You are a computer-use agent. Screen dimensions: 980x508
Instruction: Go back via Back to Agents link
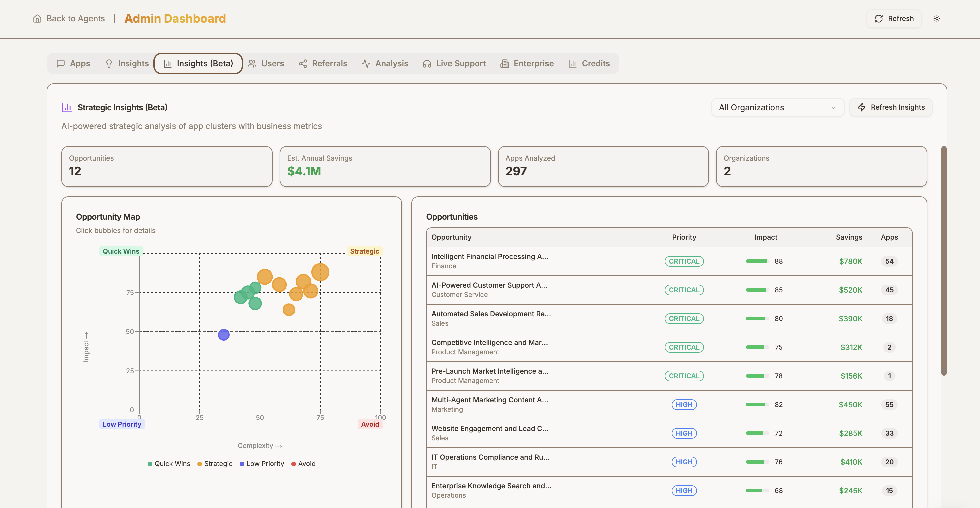69,18
